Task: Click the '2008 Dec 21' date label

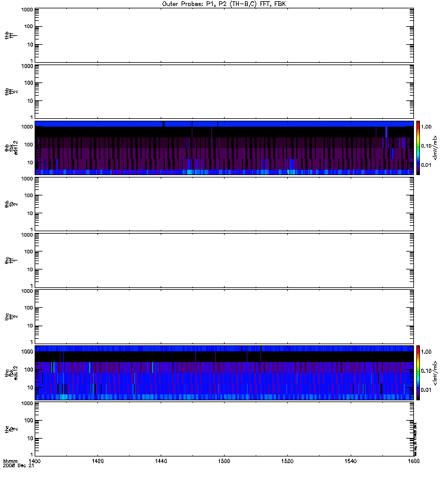Action: tap(19, 466)
